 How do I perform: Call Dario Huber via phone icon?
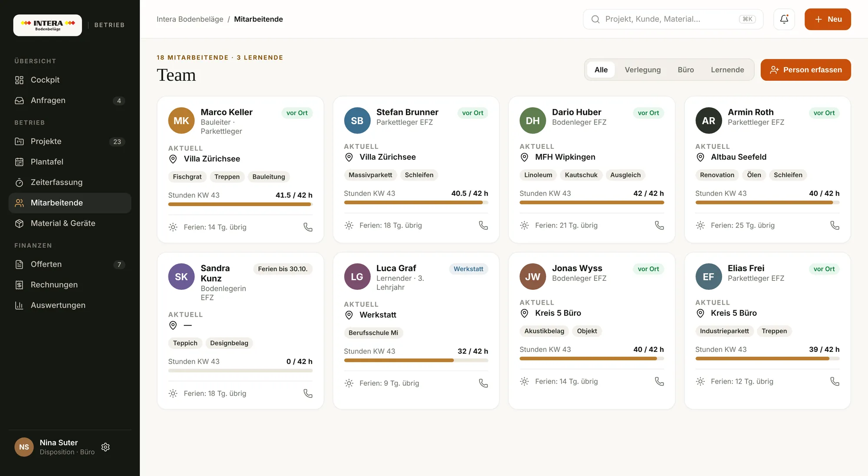[x=659, y=225]
